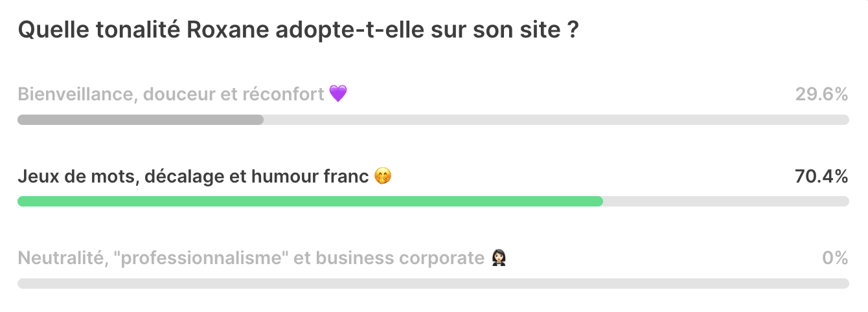Click the giggling face emoji
This screenshot has height=312, width=868.
(x=383, y=176)
